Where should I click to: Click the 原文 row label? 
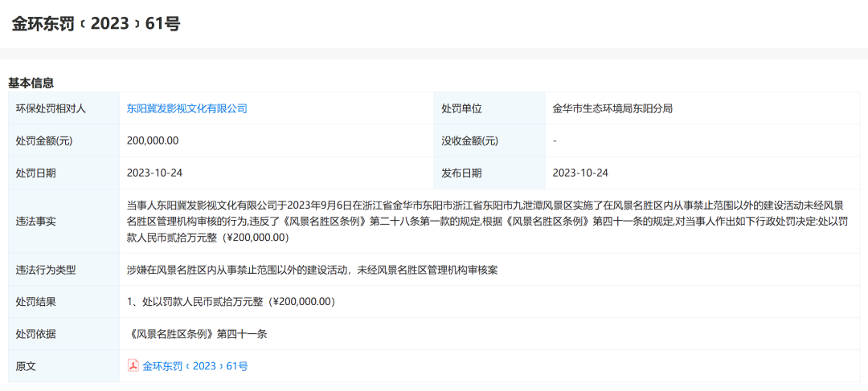[x=26, y=366]
